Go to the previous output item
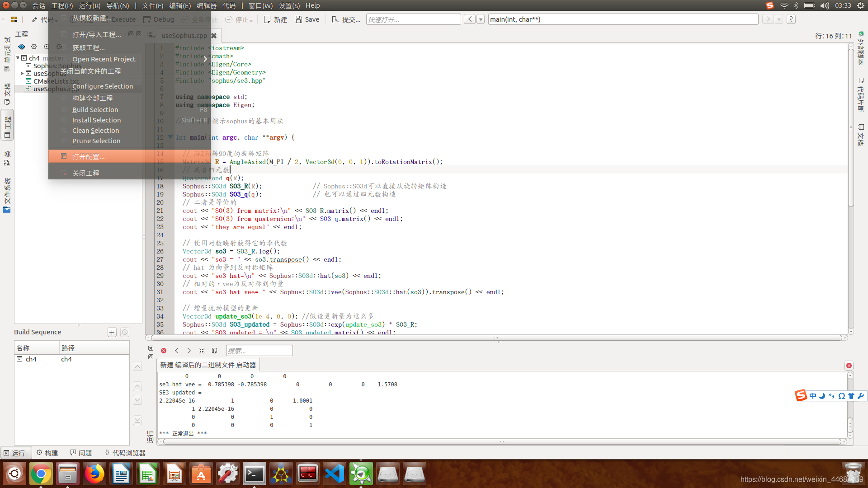 pos(177,351)
